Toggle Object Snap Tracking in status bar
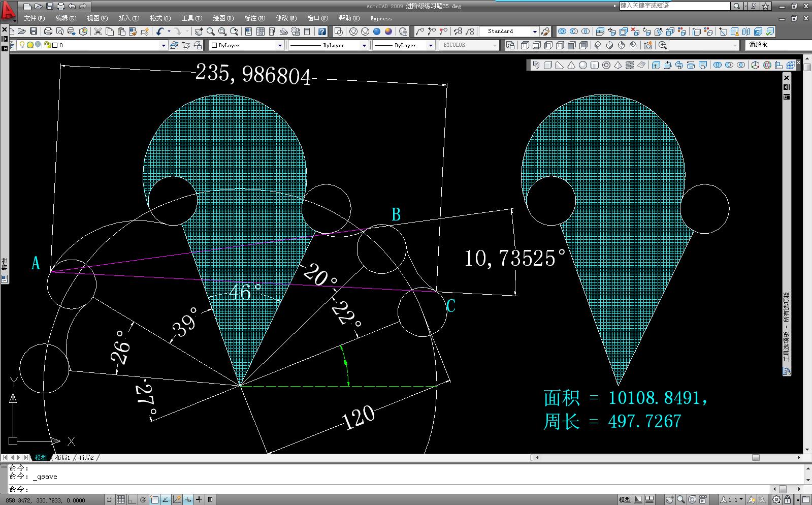Screen dimensions: 812x505 (x=166, y=500)
